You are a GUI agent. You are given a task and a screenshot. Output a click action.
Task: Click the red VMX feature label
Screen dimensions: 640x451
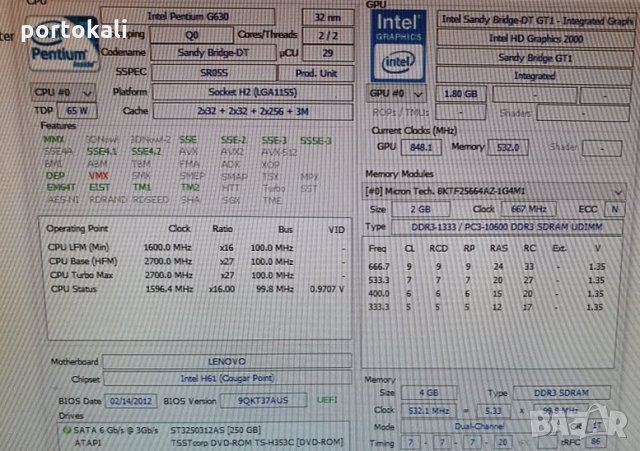click(97, 174)
